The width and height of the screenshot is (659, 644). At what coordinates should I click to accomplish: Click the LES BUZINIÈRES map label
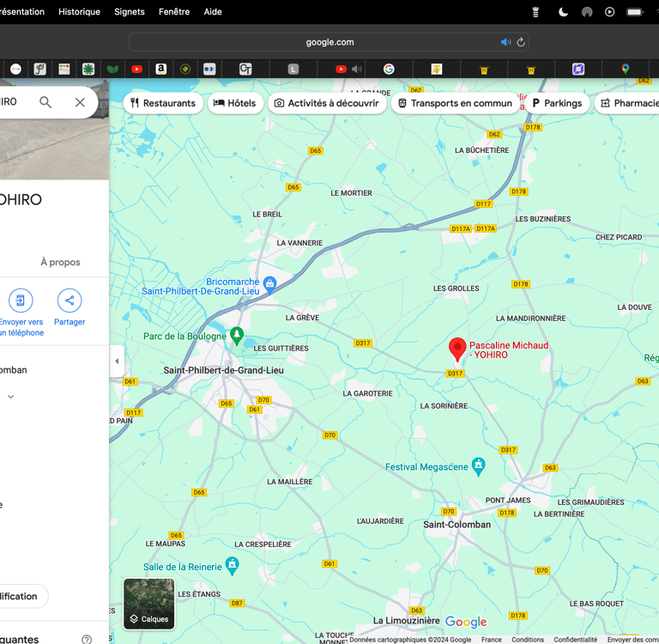coord(543,219)
